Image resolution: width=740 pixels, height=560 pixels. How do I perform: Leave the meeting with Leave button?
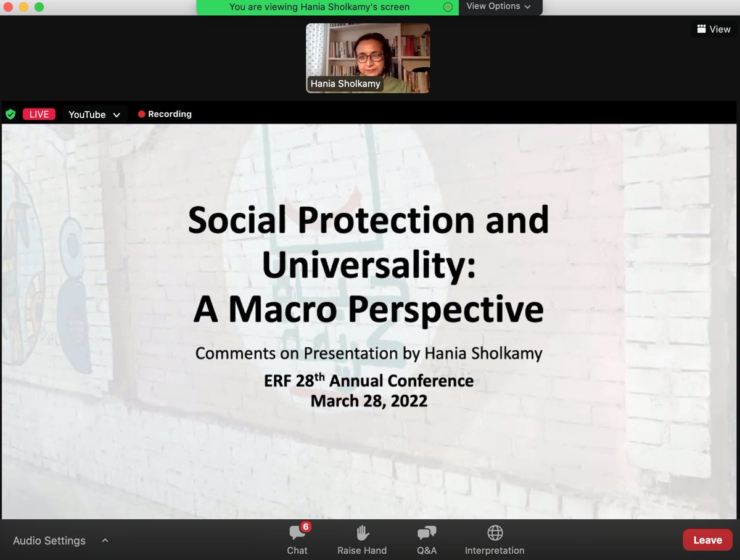(x=707, y=540)
